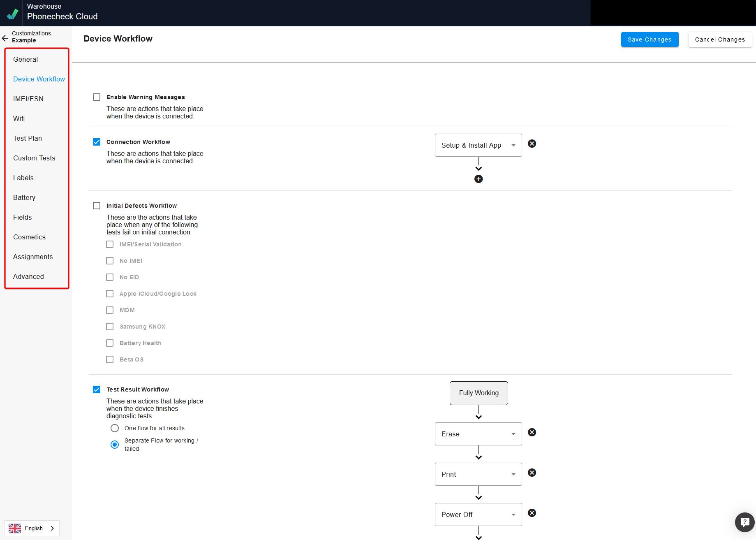This screenshot has height=540, width=756.
Task: Save Changes to the workflow
Action: pyautogui.click(x=649, y=39)
